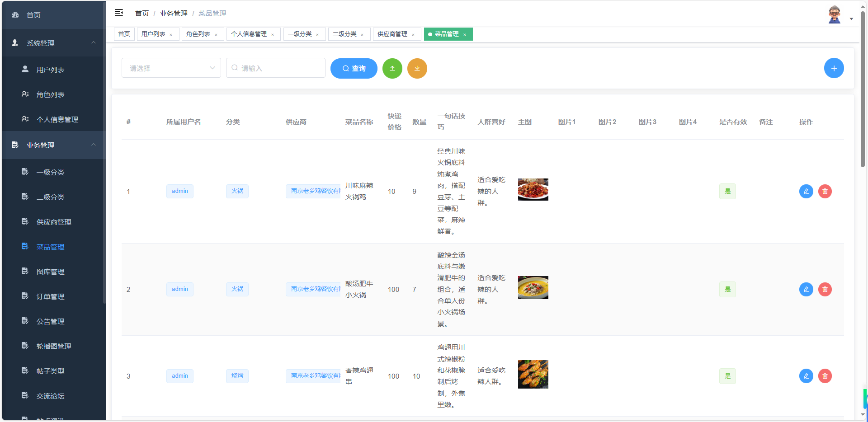Open the sidebar hamburger menu icon
868x422 pixels.
(119, 13)
